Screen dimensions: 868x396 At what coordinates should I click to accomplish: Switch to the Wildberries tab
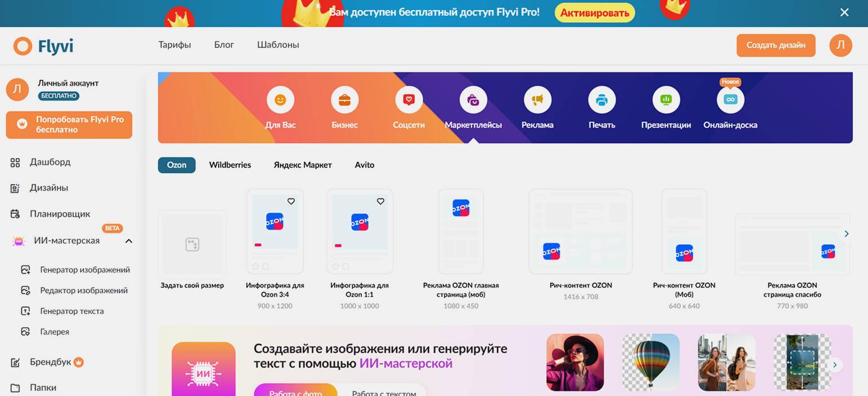230,165
